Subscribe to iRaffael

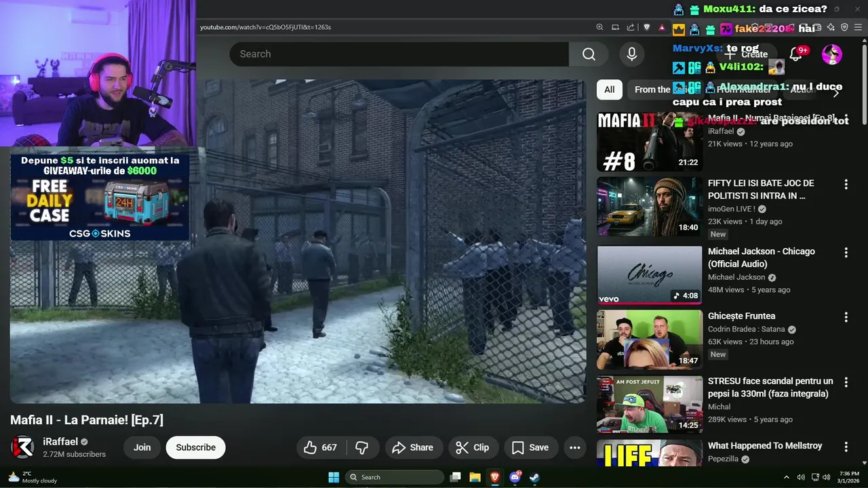(195, 447)
